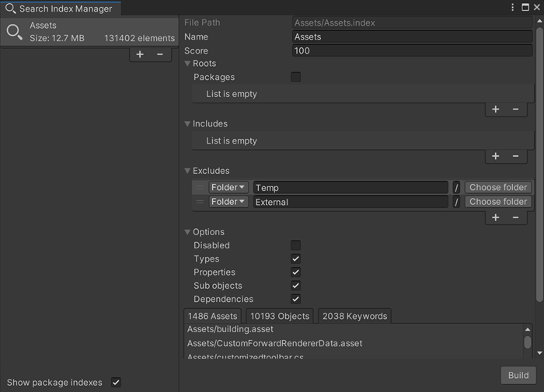Grab the reorder handle of External exclude row
544x392 pixels.
(200, 202)
